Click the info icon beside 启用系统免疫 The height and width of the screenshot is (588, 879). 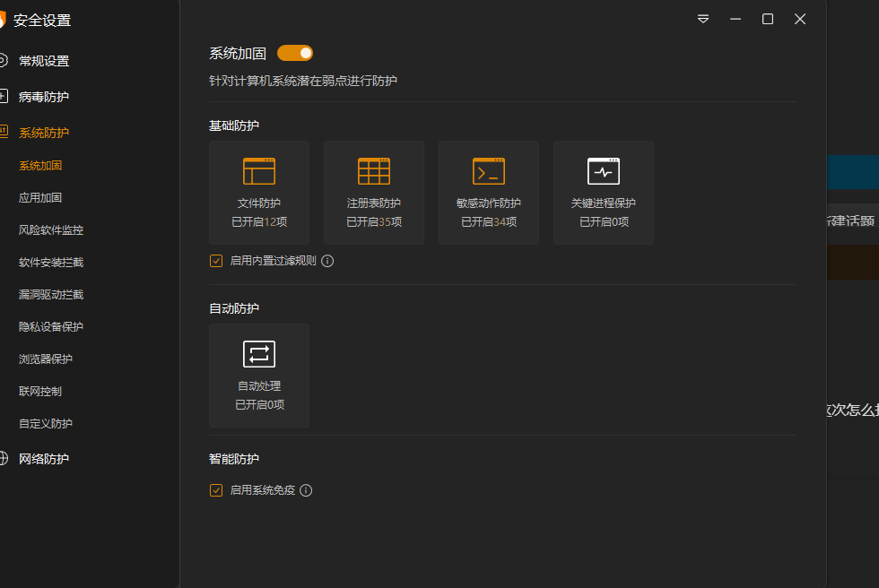tap(306, 490)
